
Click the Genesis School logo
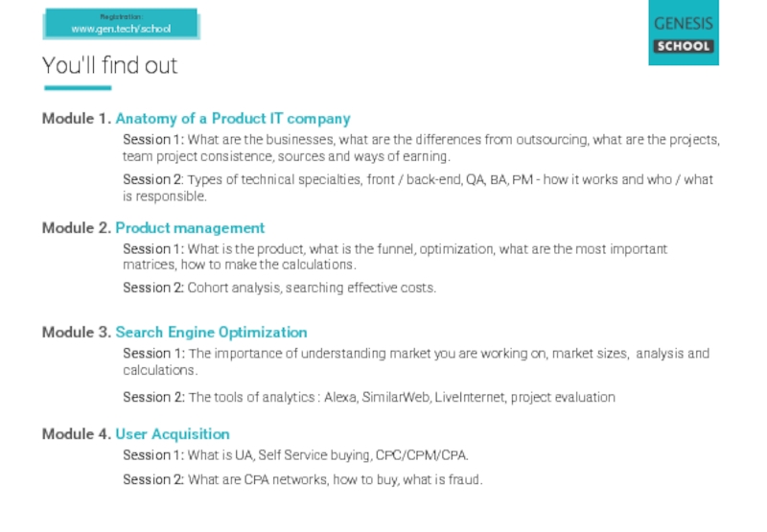[x=683, y=34]
